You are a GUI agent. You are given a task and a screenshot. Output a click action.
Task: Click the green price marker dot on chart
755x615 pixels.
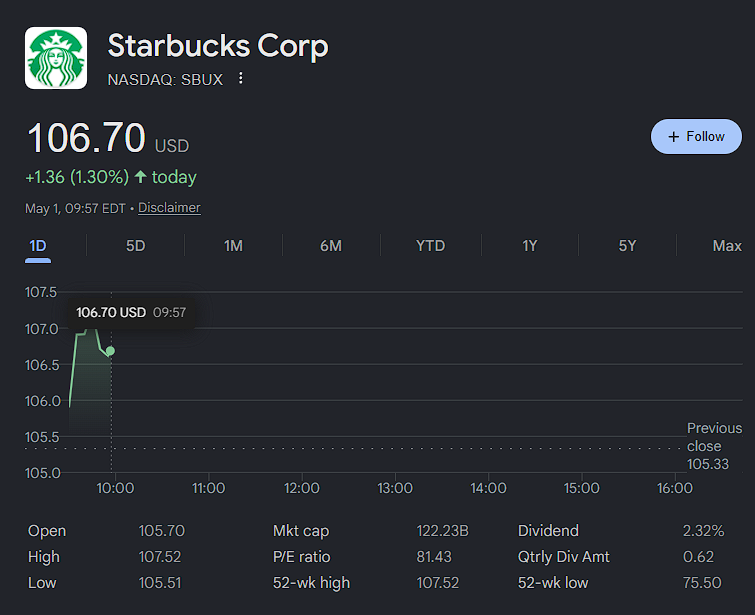(x=110, y=351)
